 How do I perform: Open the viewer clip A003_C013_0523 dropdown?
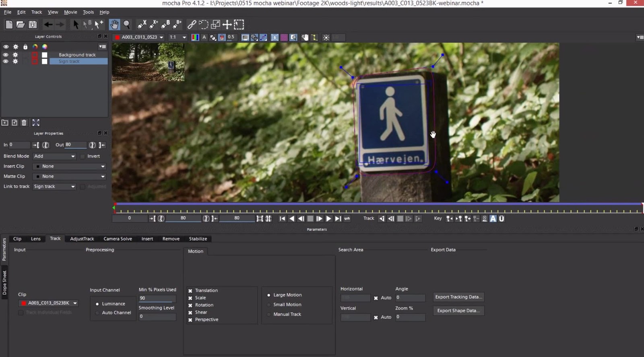click(139, 37)
